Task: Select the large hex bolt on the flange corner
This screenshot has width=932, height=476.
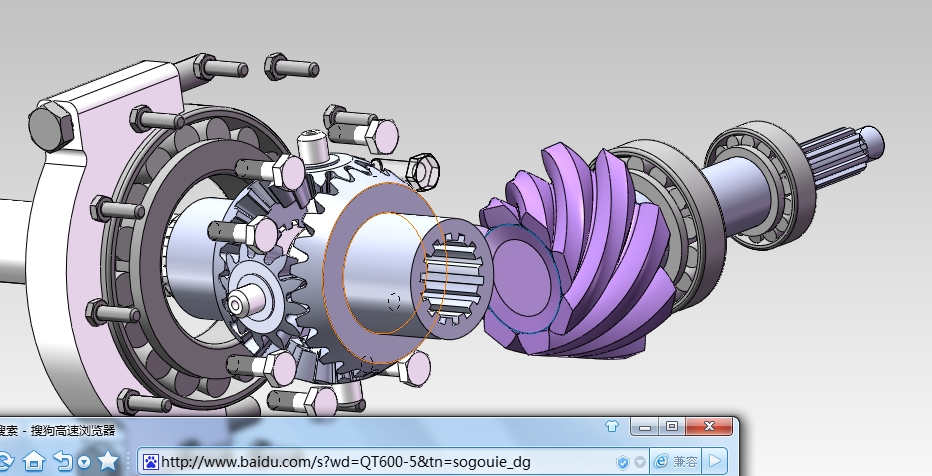Action: [51, 125]
